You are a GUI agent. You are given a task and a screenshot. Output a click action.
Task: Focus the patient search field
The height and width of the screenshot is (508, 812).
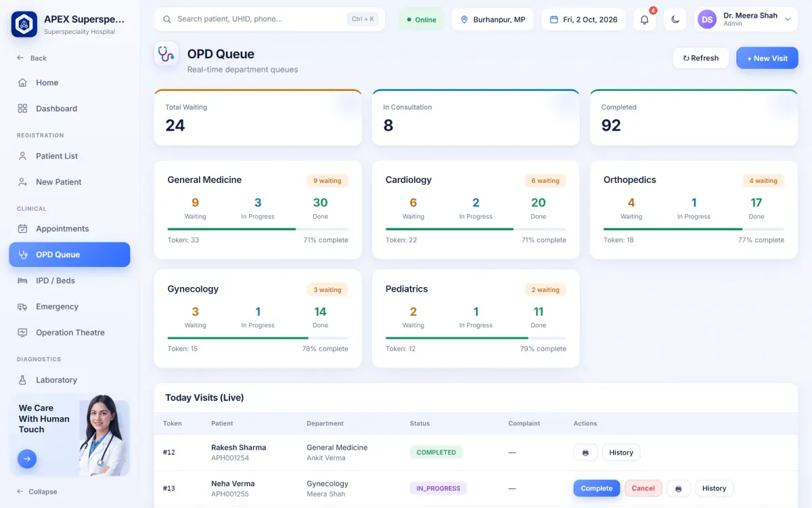(269, 20)
